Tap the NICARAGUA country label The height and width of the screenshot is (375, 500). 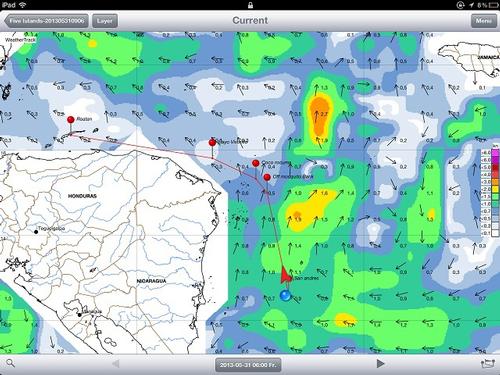pyautogui.click(x=152, y=281)
